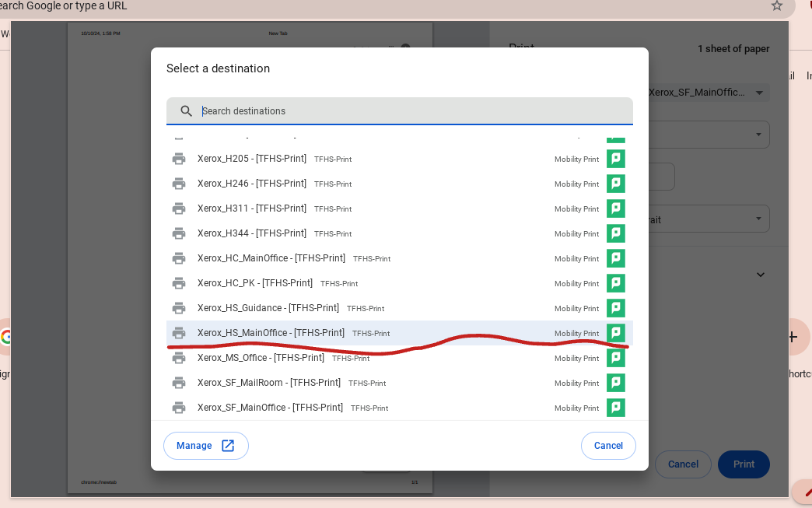Click the add shortcut plus button

(x=793, y=337)
